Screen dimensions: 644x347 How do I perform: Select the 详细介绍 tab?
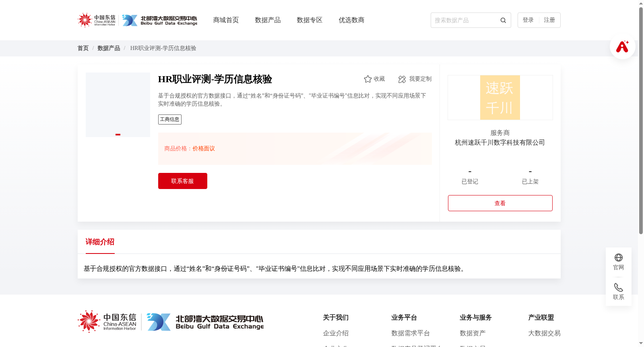click(x=100, y=242)
